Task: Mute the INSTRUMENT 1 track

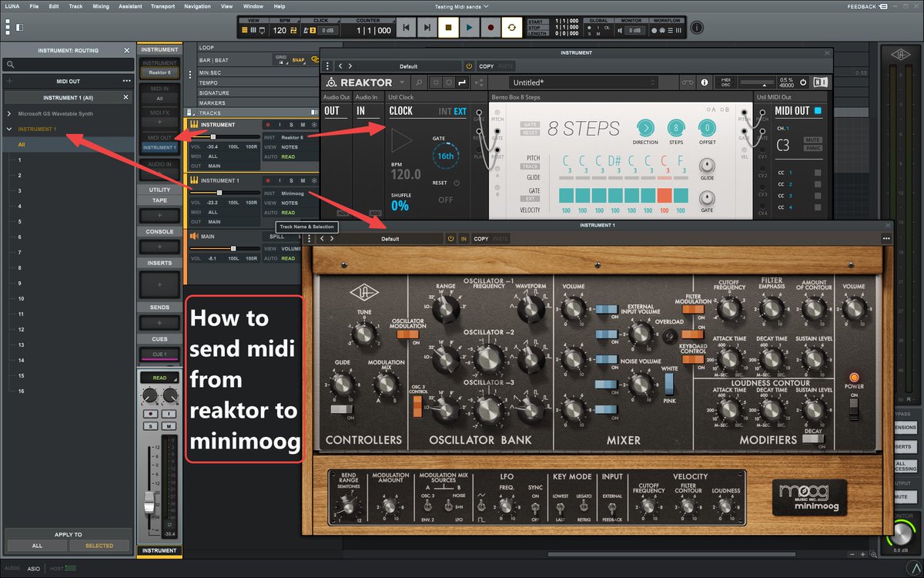Action: click(303, 180)
